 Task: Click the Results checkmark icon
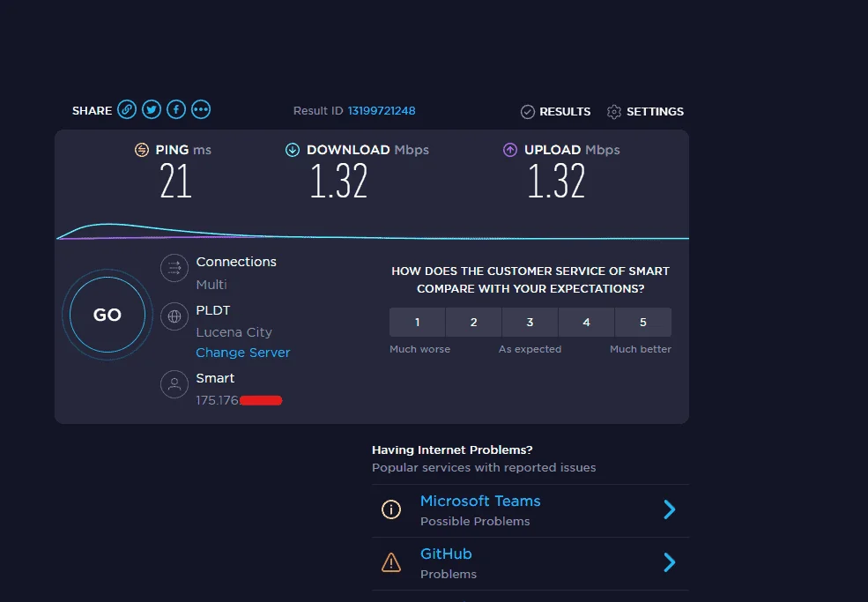point(528,112)
